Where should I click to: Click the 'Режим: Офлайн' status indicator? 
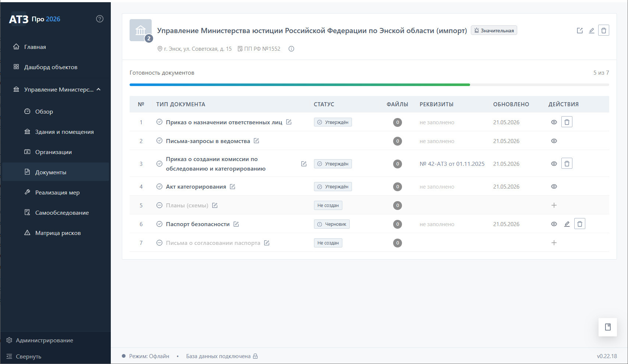click(145, 356)
